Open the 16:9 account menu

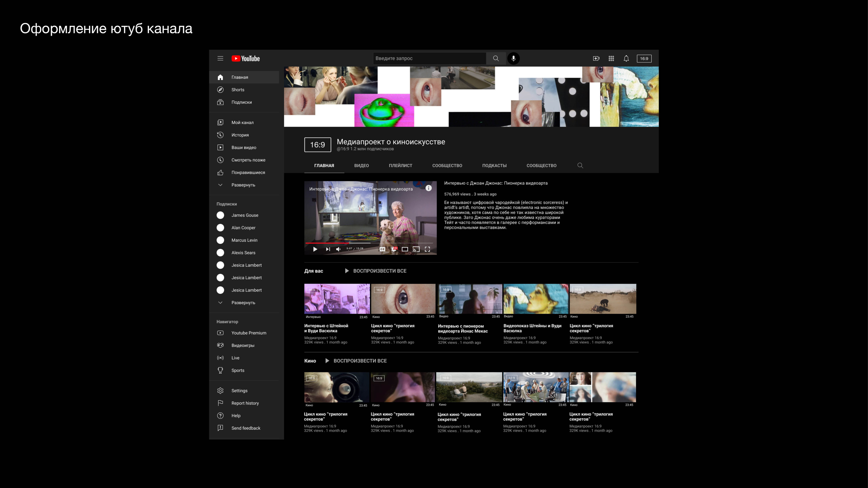(x=644, y=58)
